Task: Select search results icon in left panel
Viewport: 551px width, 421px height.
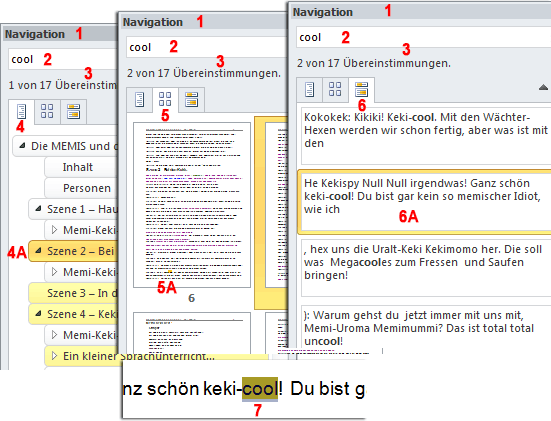Action: click(73, 111)
